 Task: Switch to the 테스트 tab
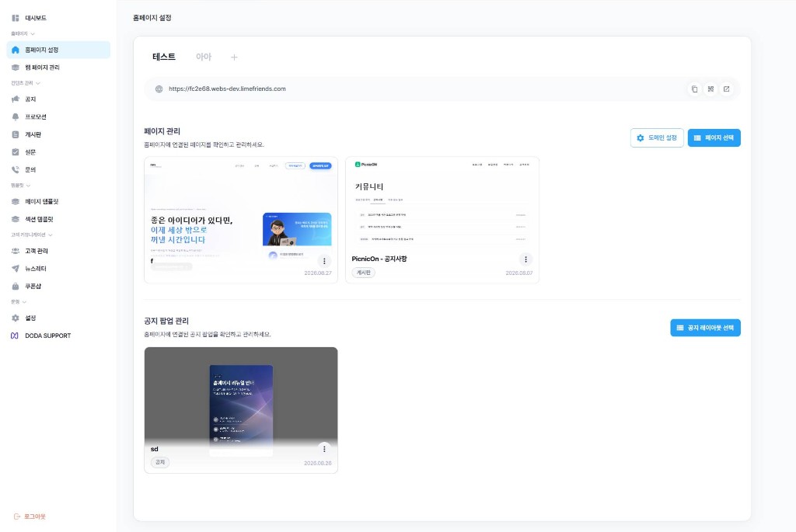pyautogui.click(x=164, y=57)
